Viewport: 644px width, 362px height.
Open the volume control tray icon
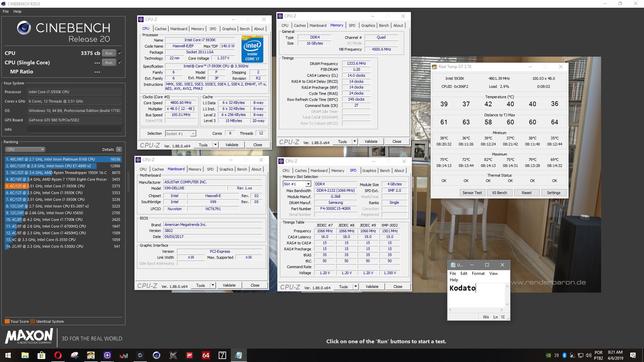(x=588, y=355)
